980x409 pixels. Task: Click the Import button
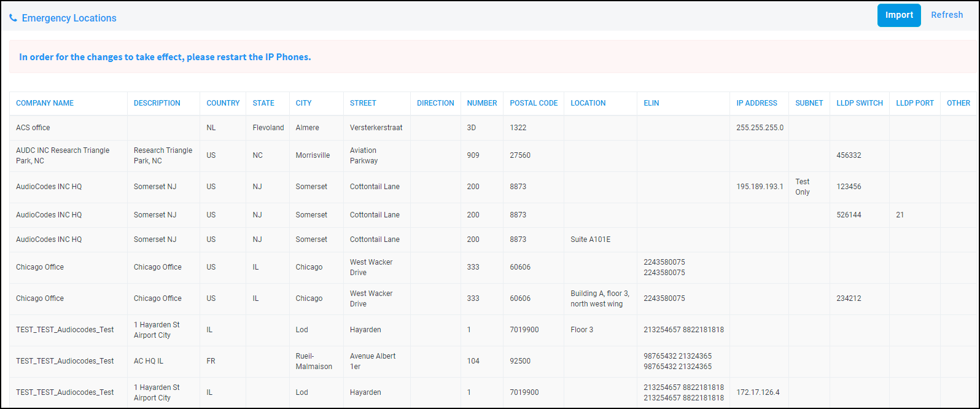pos(899,15)
